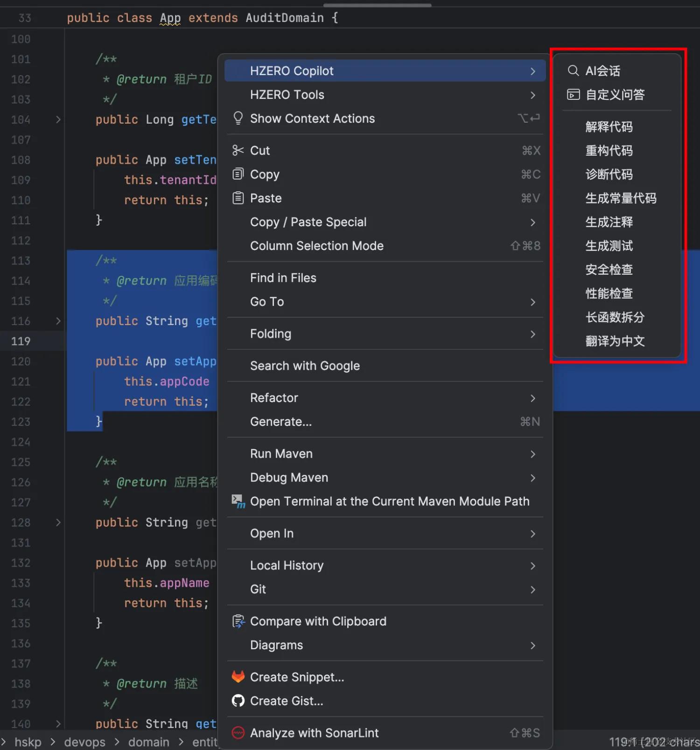Select HZERO Copilot menu item

(x=385, y=71)
